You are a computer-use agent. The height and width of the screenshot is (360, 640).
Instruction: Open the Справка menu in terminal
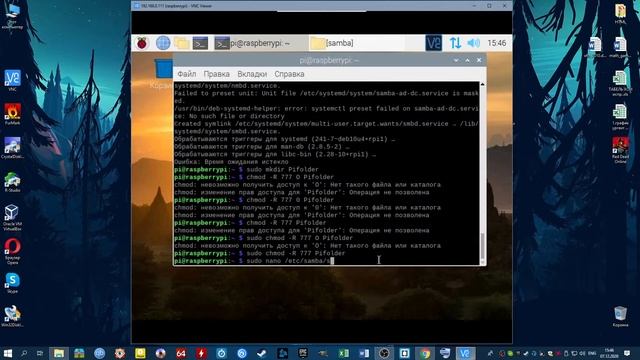[289, 74]
